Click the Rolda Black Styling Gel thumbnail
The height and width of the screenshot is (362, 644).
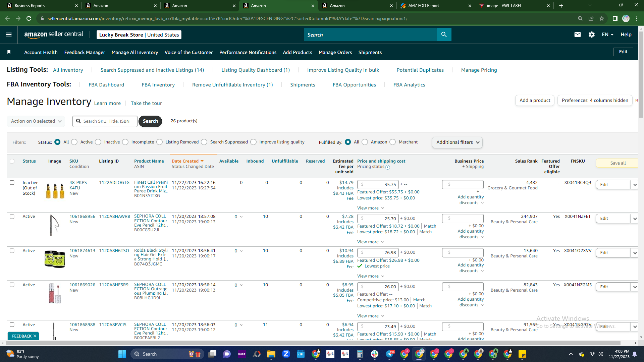(55, 259)
